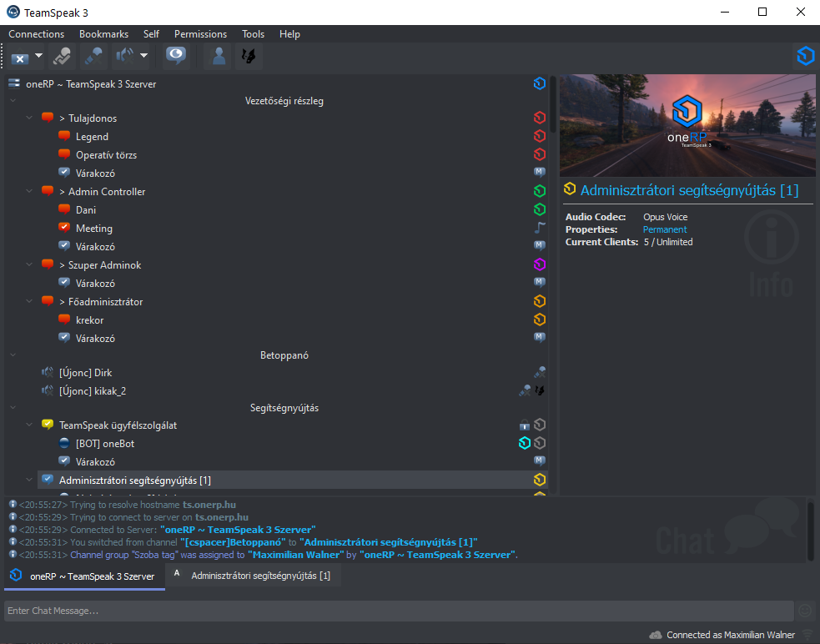Collapse the Adminisztrátori segítségnyújtás [1] channel
820x644 pixels.
[x=29, y=479]
